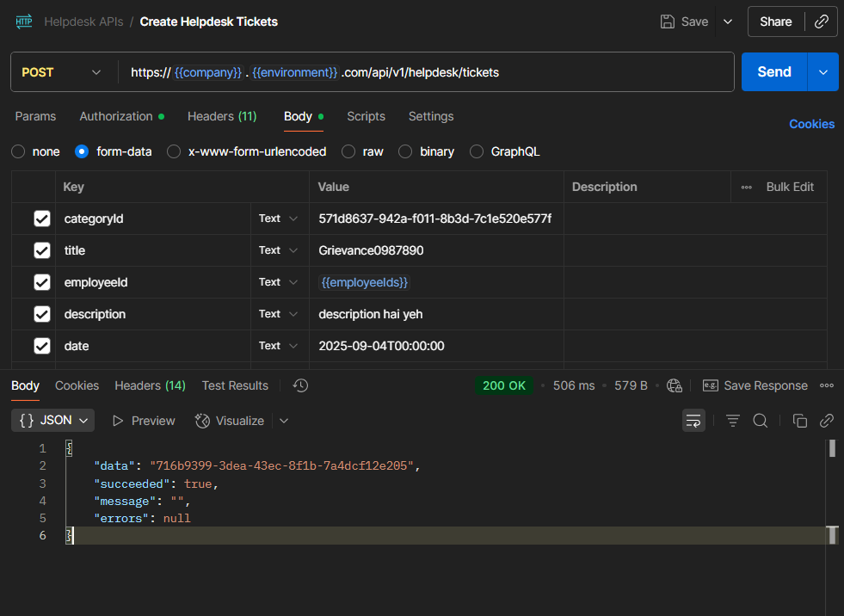
Task: Open the more options menu beside Save Response
Action: (x=826, y=385)
